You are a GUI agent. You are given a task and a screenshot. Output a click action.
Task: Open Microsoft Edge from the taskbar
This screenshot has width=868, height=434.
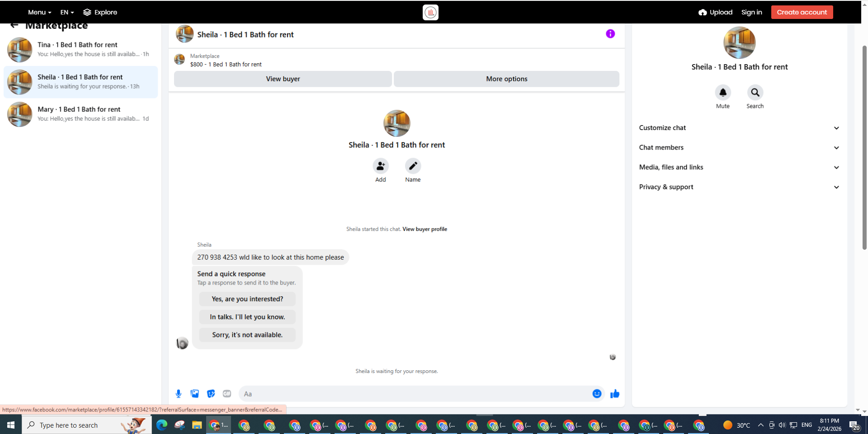pos(161,425)
